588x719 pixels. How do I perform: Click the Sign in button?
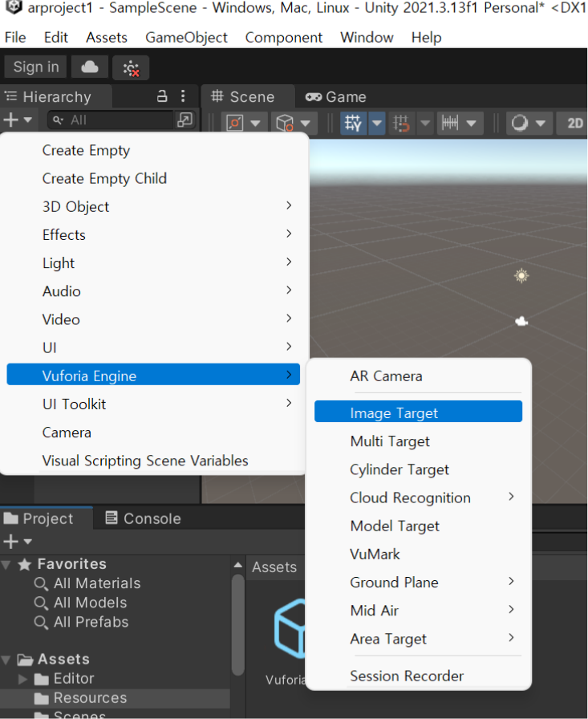point(36,67)
